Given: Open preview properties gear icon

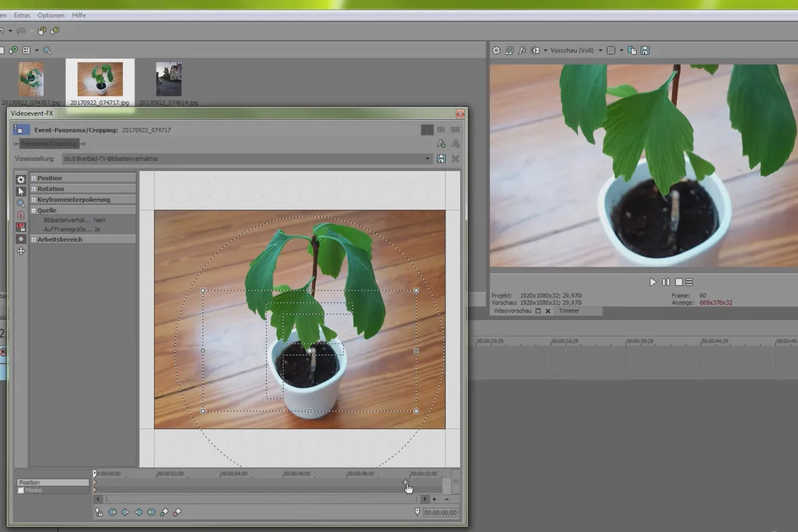Looking at the screenshot, I should click(496, 51).
